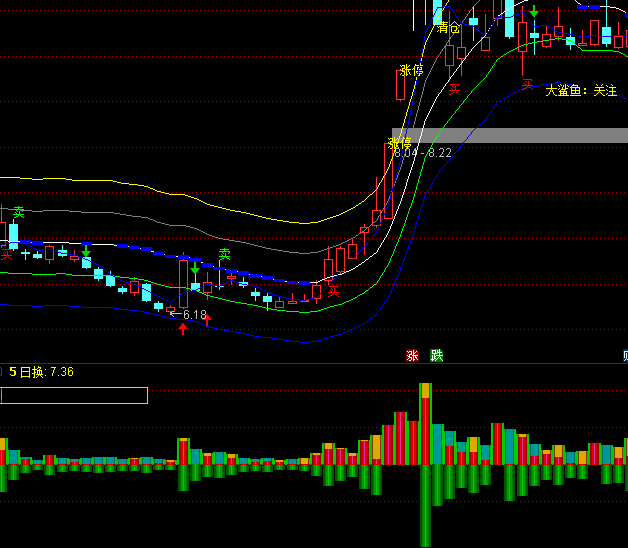Viewport: 628px width, 548px height.
Task: Click the red 买 signal near chart bottom center
Action: pyautogui.click(x=334, y=292)
